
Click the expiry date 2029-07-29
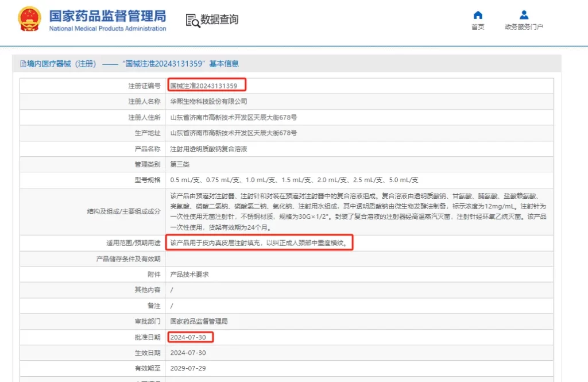[x=188, y=368]
